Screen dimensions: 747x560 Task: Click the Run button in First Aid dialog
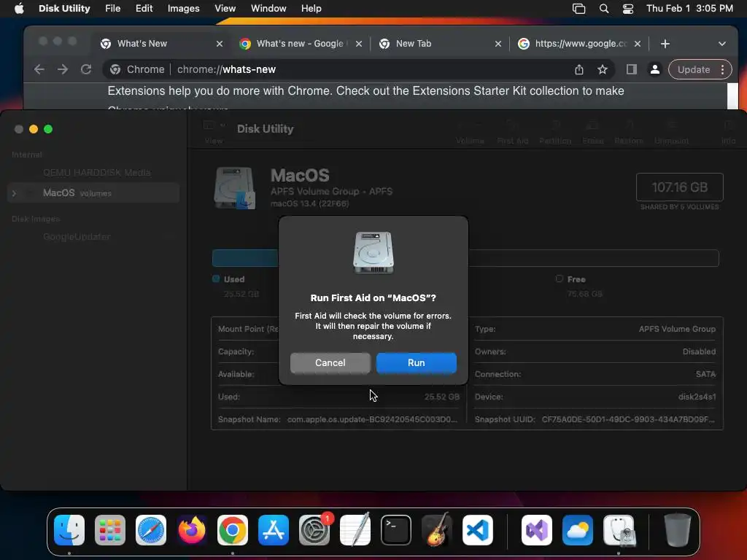click(416, 363)
